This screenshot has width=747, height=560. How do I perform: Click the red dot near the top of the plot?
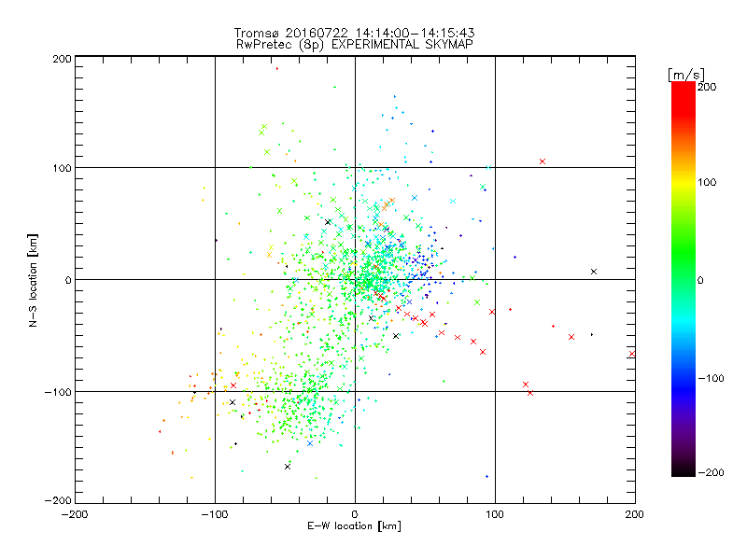276,68
